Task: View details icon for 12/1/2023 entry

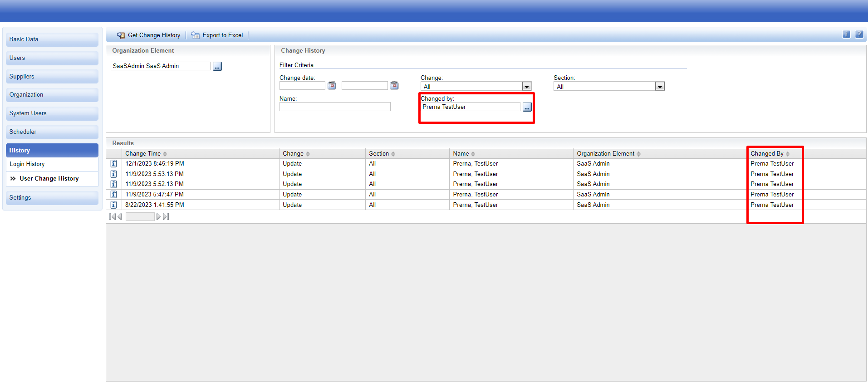Action: (114, 164)
